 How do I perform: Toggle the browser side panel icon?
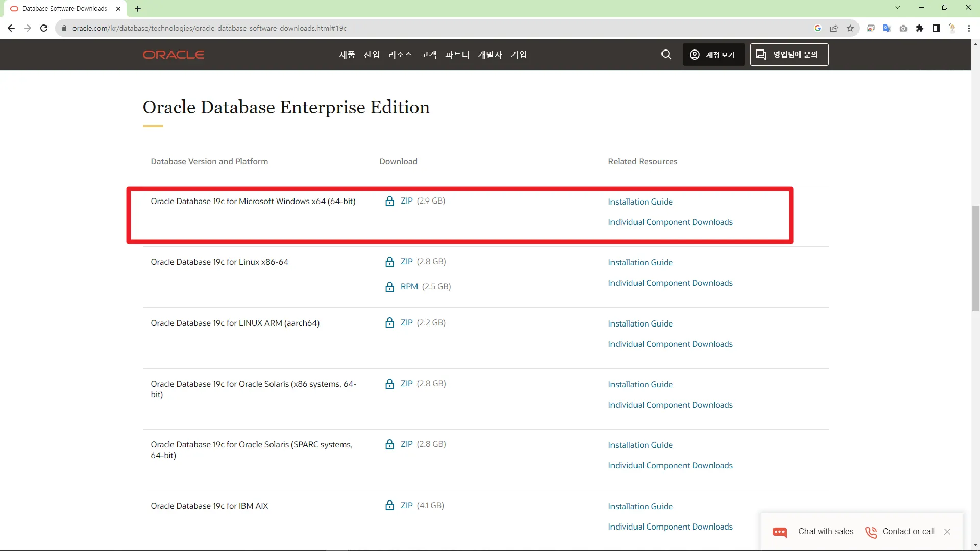pyautogui.click(x=936, y=28)
